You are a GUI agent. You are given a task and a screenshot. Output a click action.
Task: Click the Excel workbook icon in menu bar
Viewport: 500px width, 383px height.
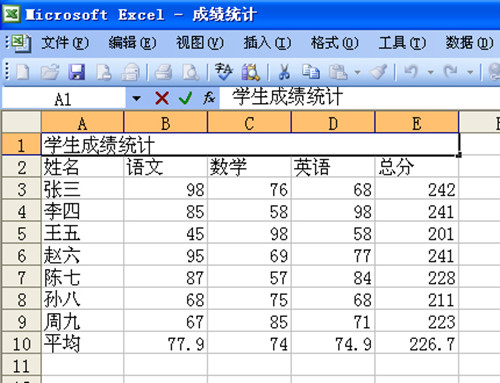tap(21, 43)
